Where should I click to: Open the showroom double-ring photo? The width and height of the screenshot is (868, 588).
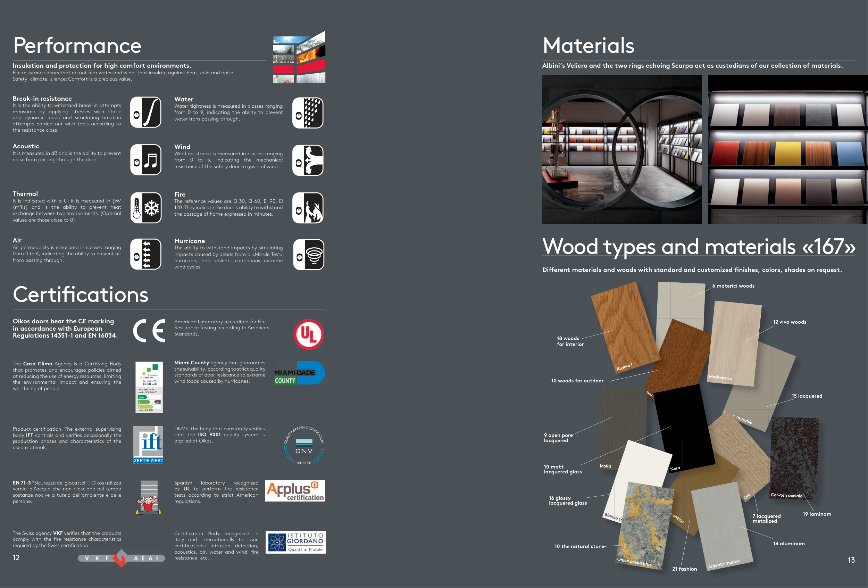(x=622, y=149)
